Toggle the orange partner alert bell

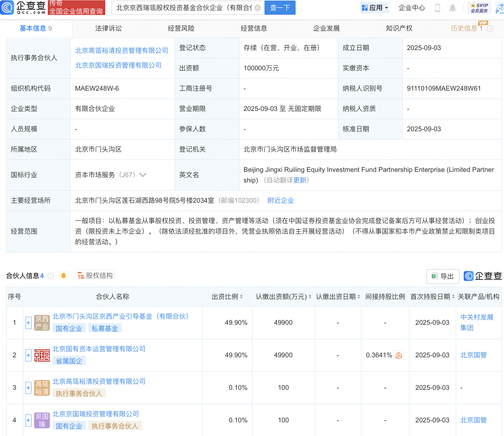click(x=63, y=276)
